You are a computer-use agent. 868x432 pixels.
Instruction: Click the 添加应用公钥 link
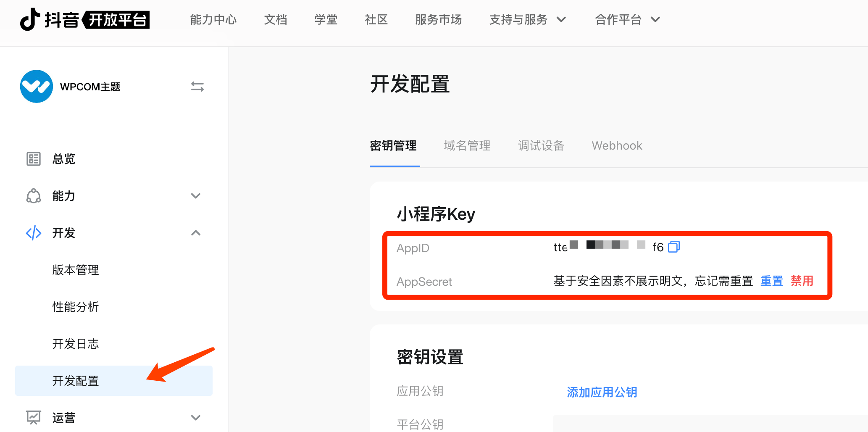602,392
